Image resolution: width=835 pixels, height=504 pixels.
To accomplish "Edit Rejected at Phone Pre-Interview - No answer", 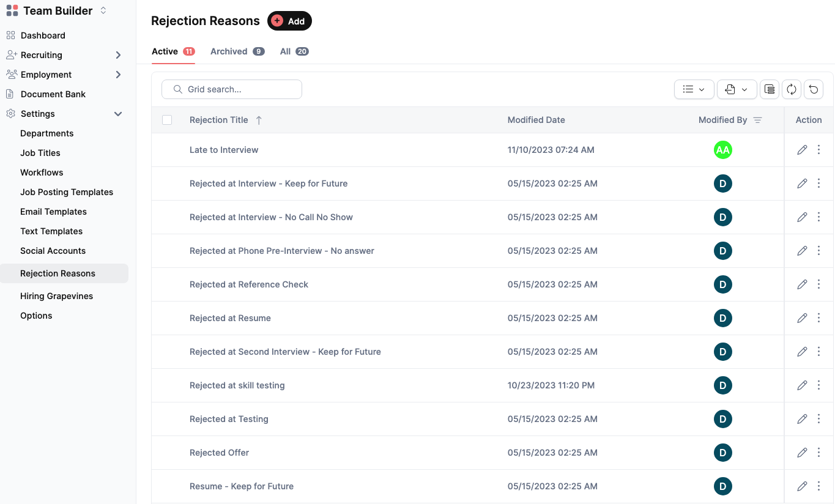I will [802, 251].
